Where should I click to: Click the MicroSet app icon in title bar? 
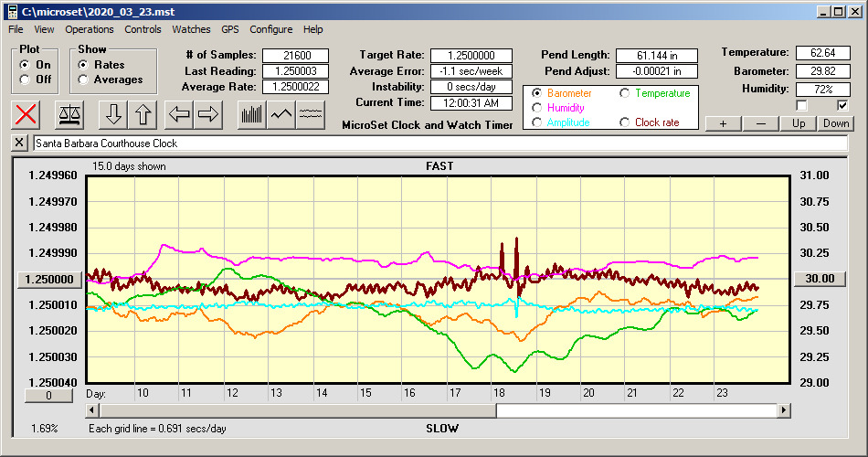pyautogui.click(x=12, y=12)
